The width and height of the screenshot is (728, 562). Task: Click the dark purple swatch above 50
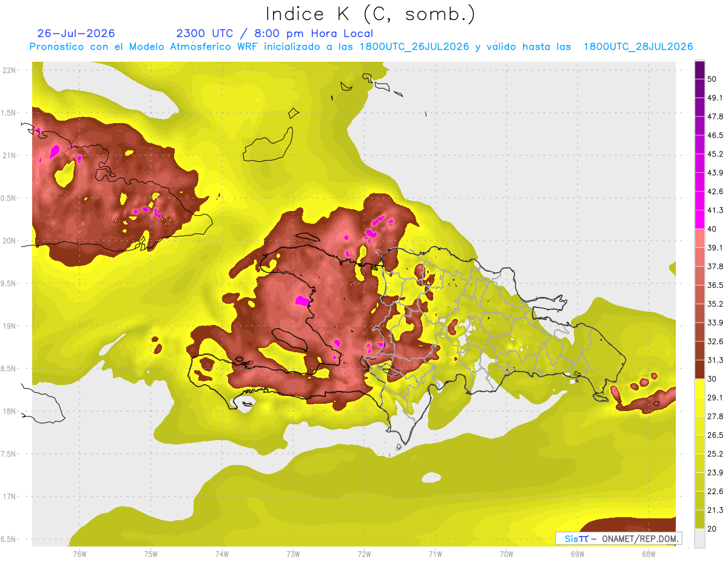(x=699, y=71)
